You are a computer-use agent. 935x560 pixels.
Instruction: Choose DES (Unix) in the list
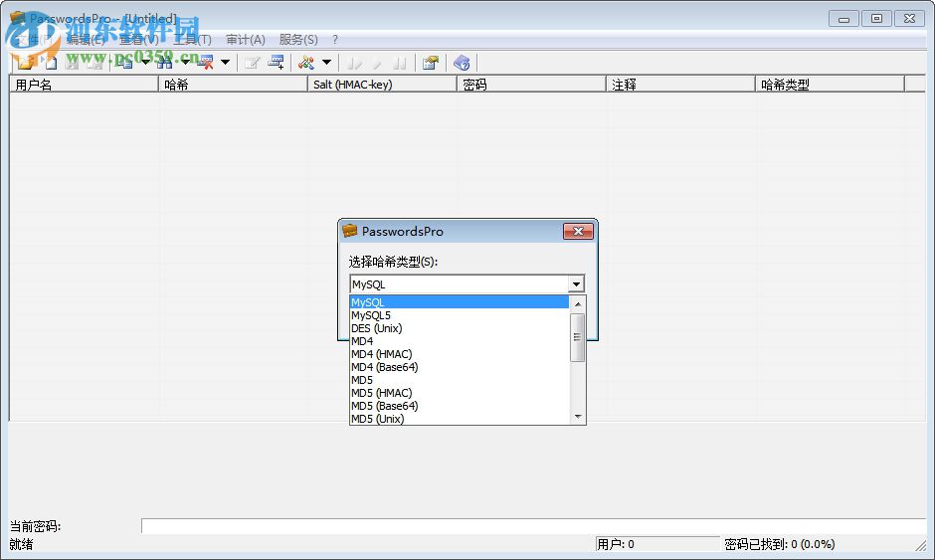[460, 328]
